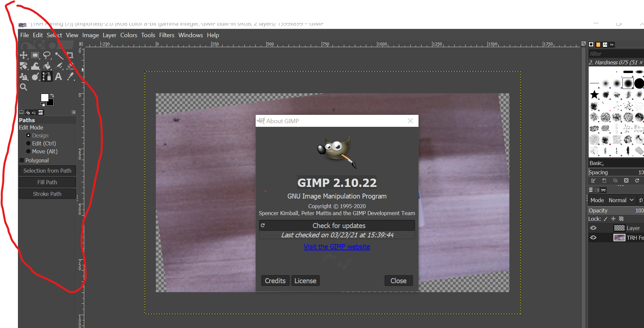Image resolution: width=644 pixels, height=328 pixels.
Task: Duplicate the selected brush
Action: click(x=615, y=181)
